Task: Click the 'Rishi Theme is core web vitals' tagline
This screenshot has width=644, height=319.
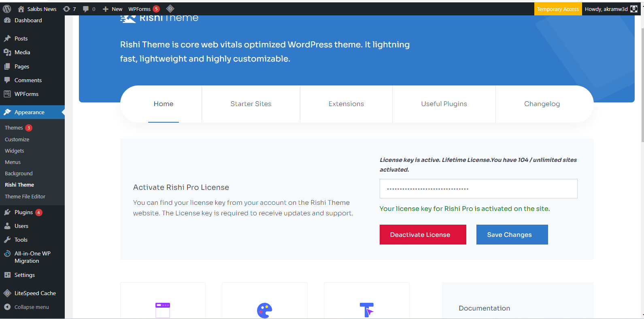Action: 265,52
